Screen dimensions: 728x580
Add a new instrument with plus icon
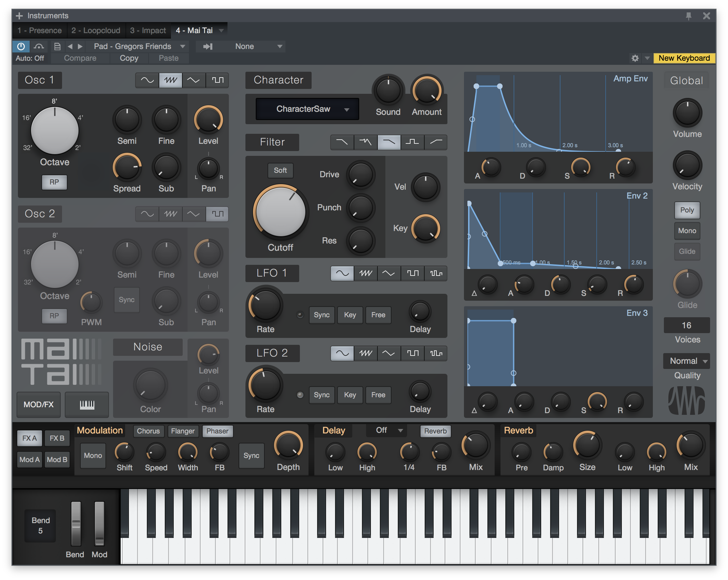pyautogui.click(x=19, y=16)
